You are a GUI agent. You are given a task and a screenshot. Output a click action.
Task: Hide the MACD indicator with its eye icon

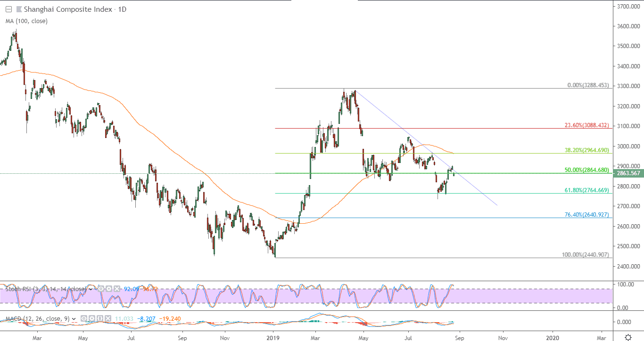84,319
